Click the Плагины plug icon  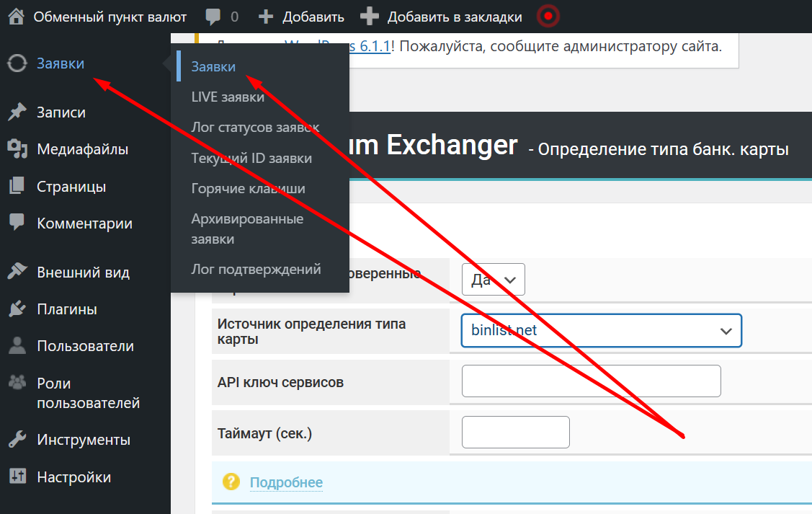17,309
